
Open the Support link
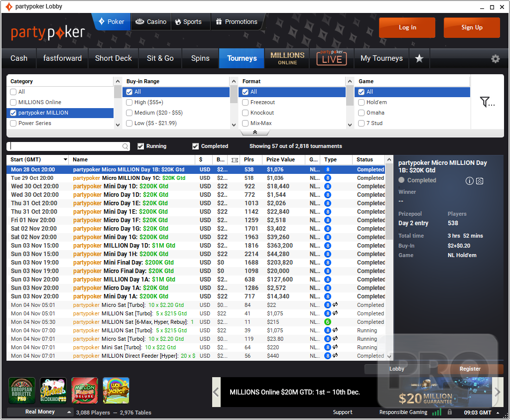coord(343,412)
